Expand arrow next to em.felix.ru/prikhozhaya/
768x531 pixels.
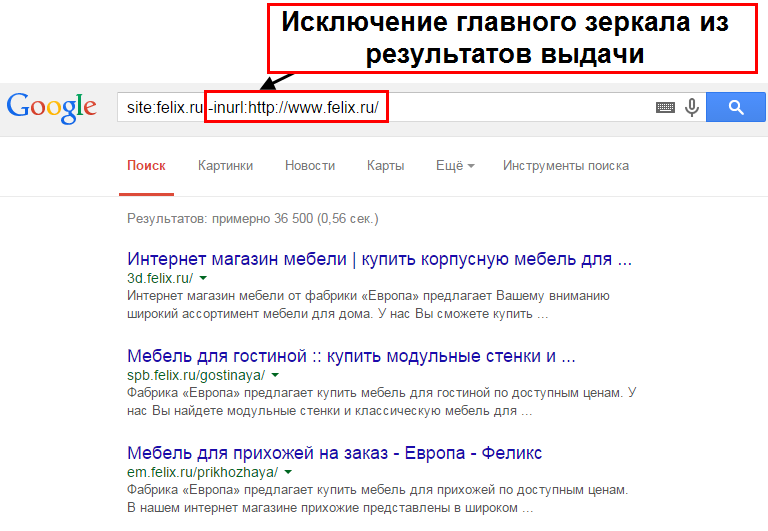coord(288,472)
